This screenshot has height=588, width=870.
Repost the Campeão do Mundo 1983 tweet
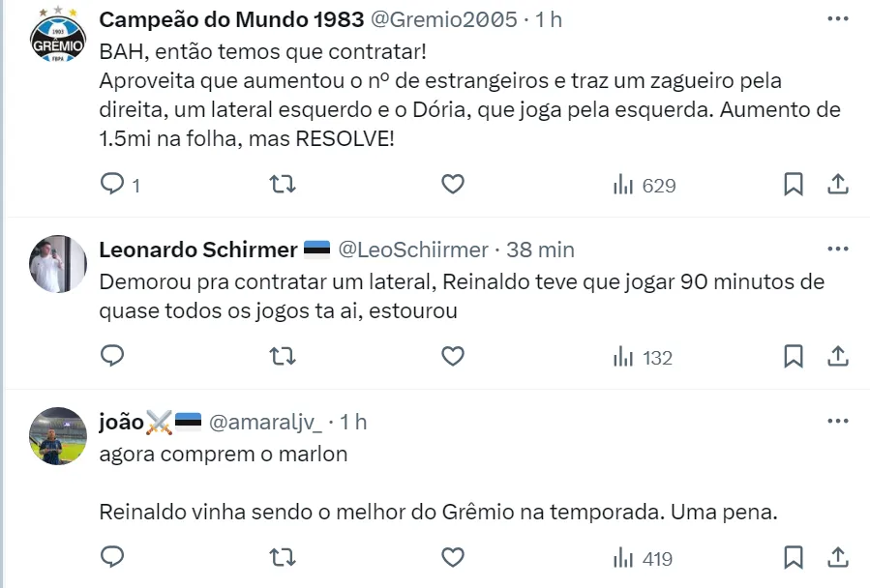(x=282, y=185)
